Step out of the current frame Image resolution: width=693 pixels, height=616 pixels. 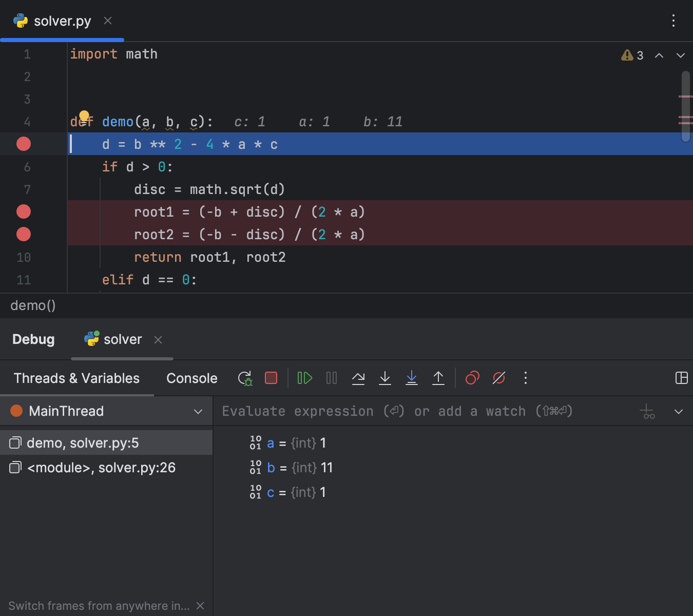(438, 378)
